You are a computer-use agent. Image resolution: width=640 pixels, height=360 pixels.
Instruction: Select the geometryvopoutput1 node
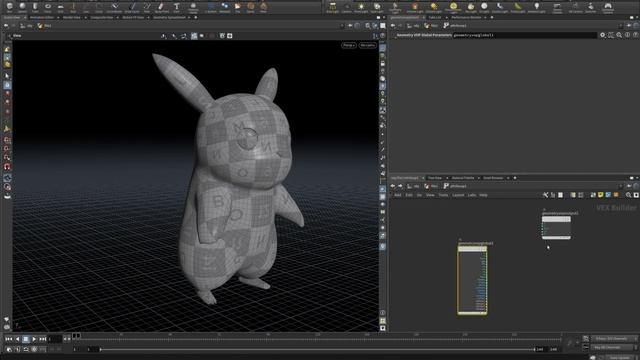pos(556,227)
